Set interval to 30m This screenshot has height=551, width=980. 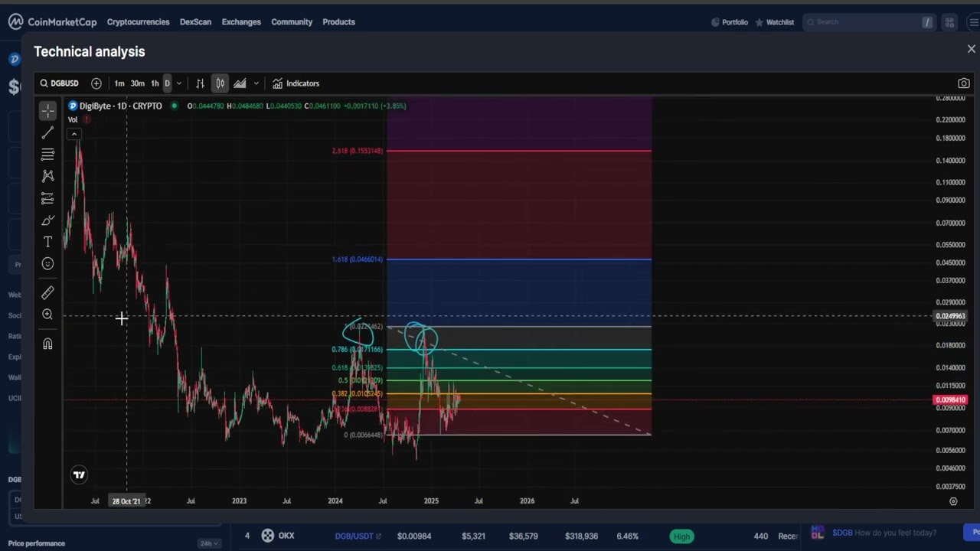(x=137, y=83)
